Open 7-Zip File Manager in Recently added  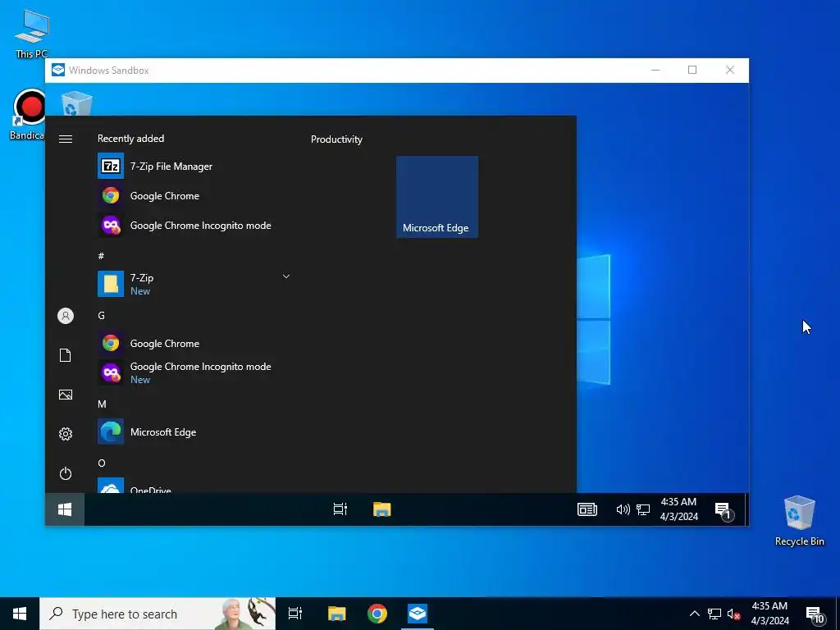(x=194, y=166)
